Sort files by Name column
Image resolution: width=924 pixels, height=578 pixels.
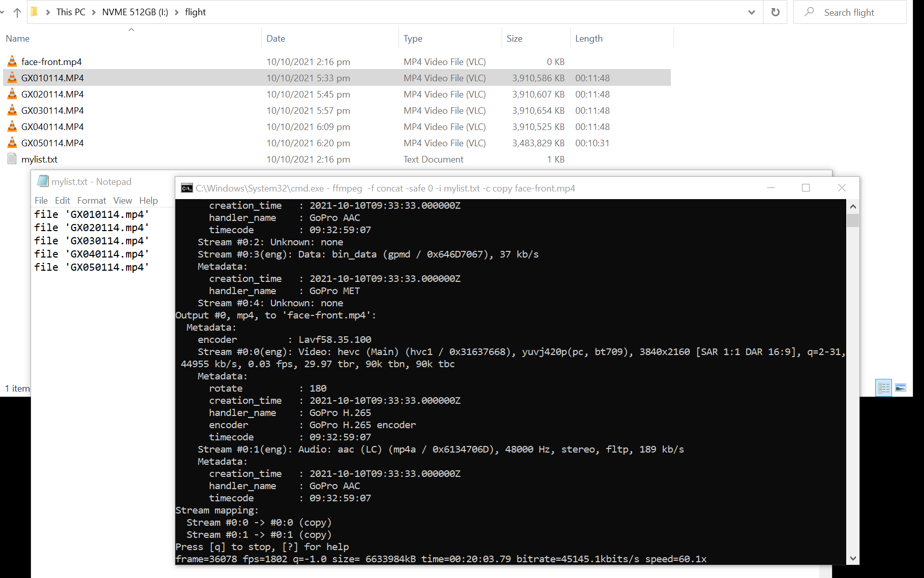131,39
